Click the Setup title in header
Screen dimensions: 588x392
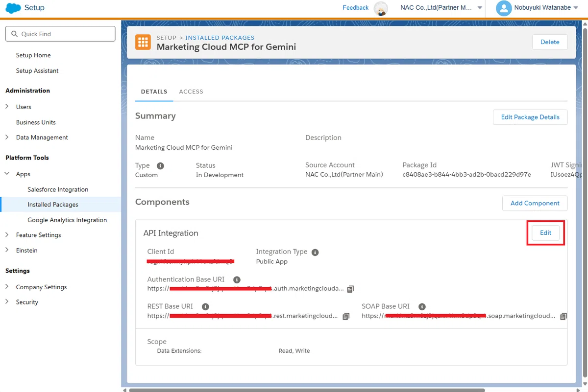[x=34, y=8]
